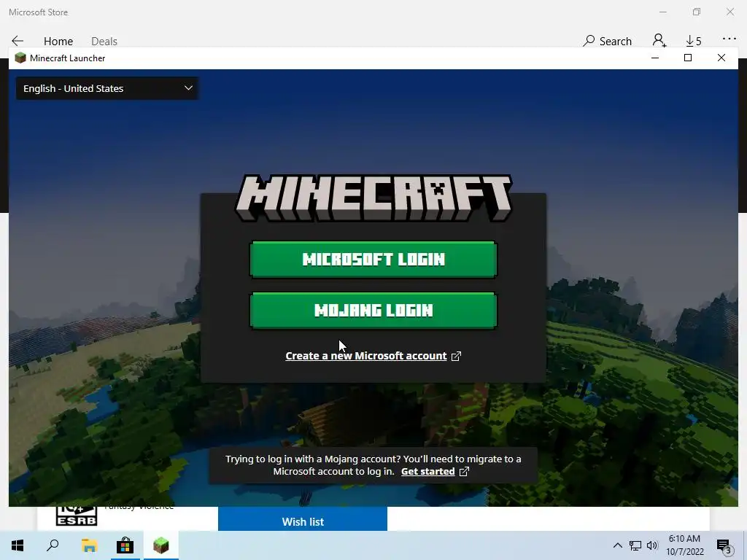747x560 pixels.
Task: Click the ESRB rating badge in Microsoft Store
Action: pyautogui.click(x=76, y=516)
